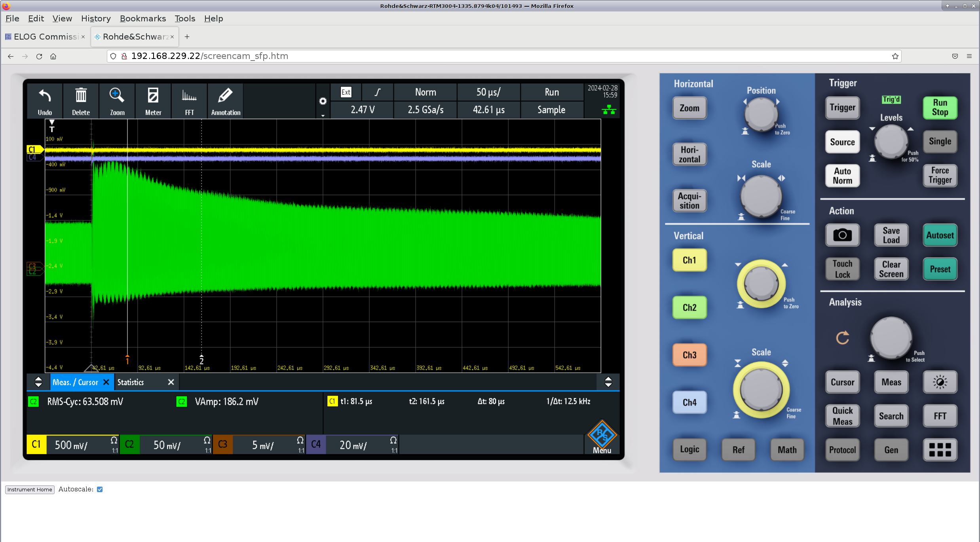
Task: Toggle the Autoscale checkbox
Action: [x=100, y=489]
